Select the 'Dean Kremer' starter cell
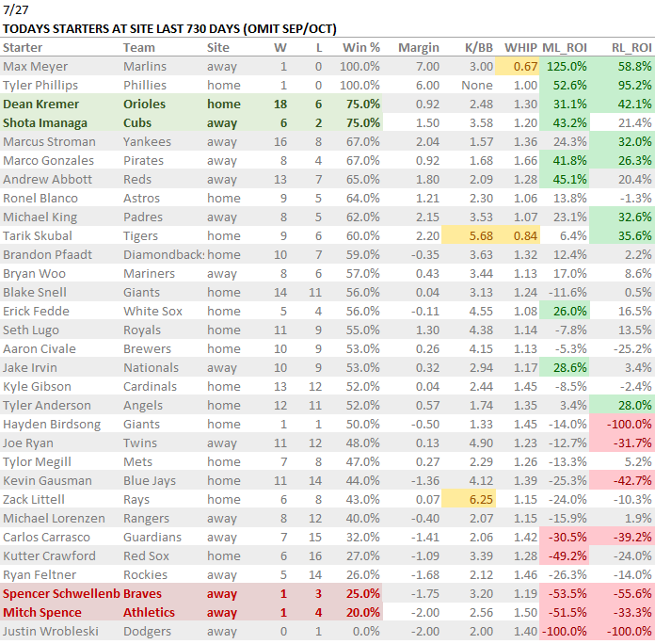Screen dimensions: 655x644 pos(41,105)
